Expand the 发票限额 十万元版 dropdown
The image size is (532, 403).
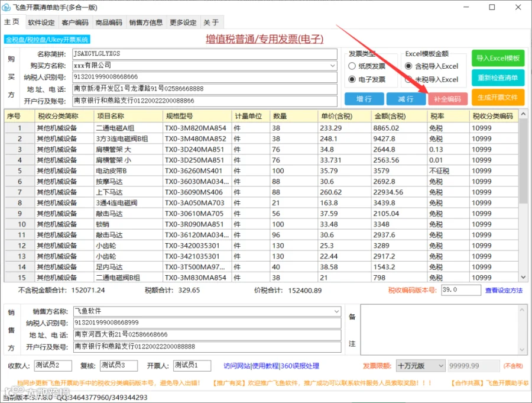441,366
